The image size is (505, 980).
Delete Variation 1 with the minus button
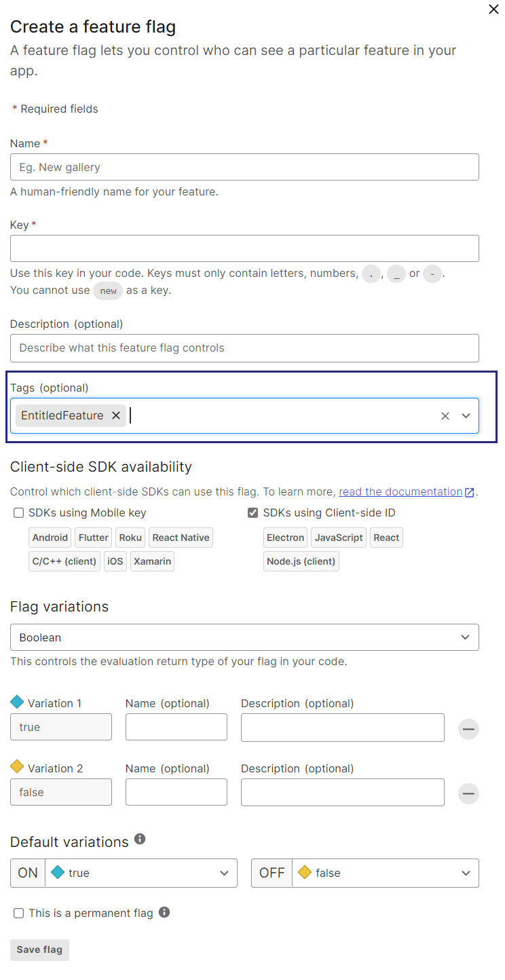(468, 729)
